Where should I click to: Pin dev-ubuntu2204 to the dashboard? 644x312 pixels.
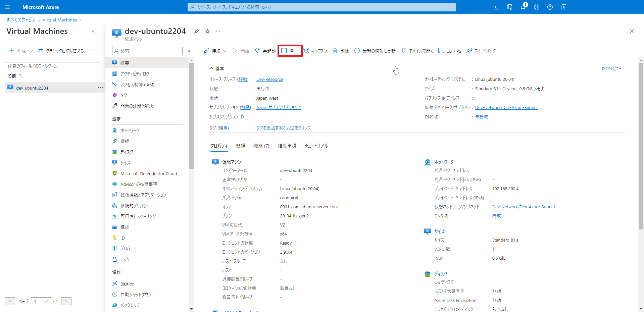pos(197,31)
